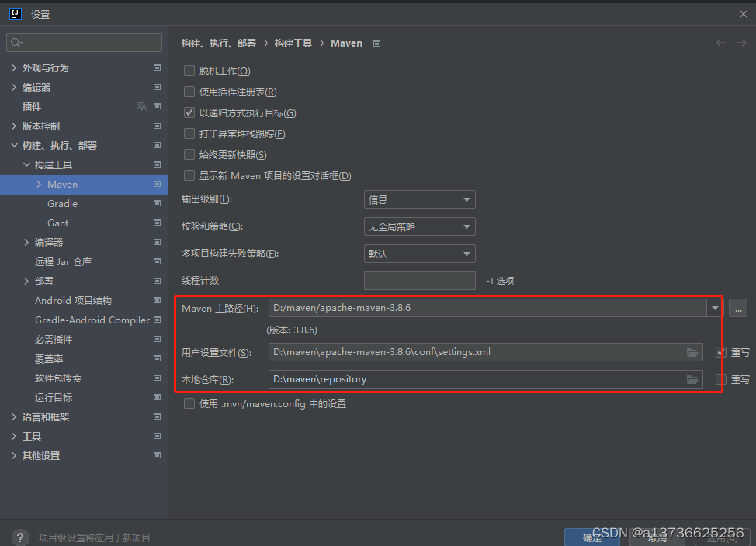Select Gant in the settings tree
The height and width of the screenshot is (546, 756).
(x=58, y=223)
